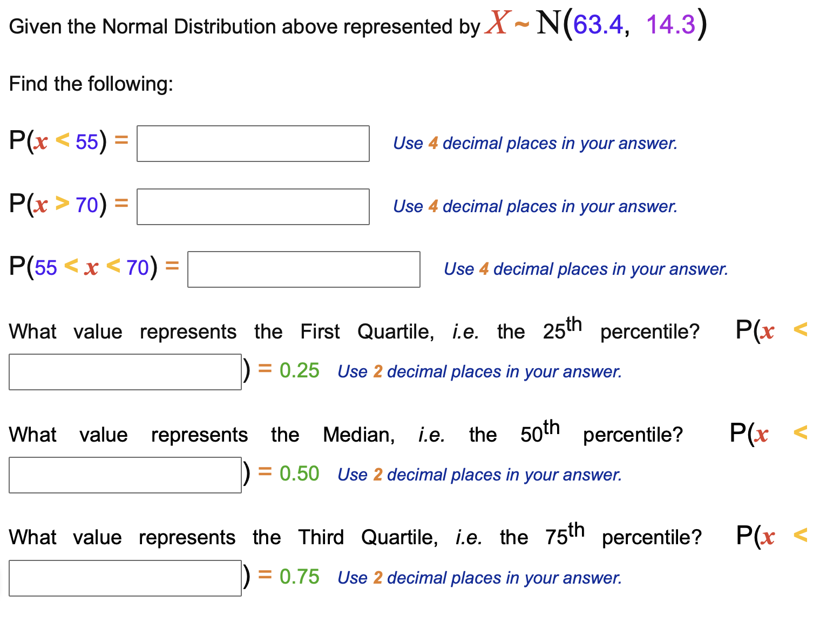Click the green 0.50 probability value
The image size is (840, 636).
pos(300,473)
